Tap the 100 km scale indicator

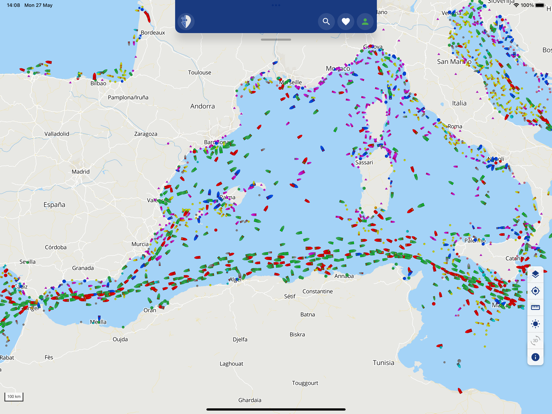(14, 397)
